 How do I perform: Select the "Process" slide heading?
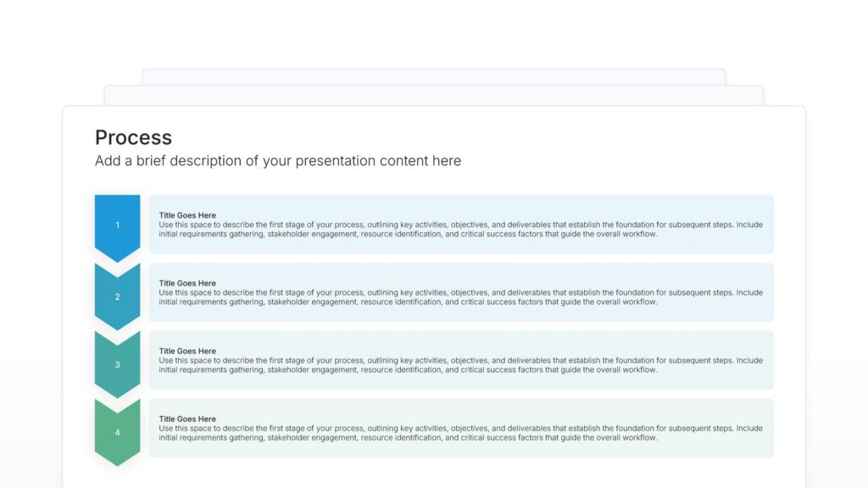[x=133, y=137]
